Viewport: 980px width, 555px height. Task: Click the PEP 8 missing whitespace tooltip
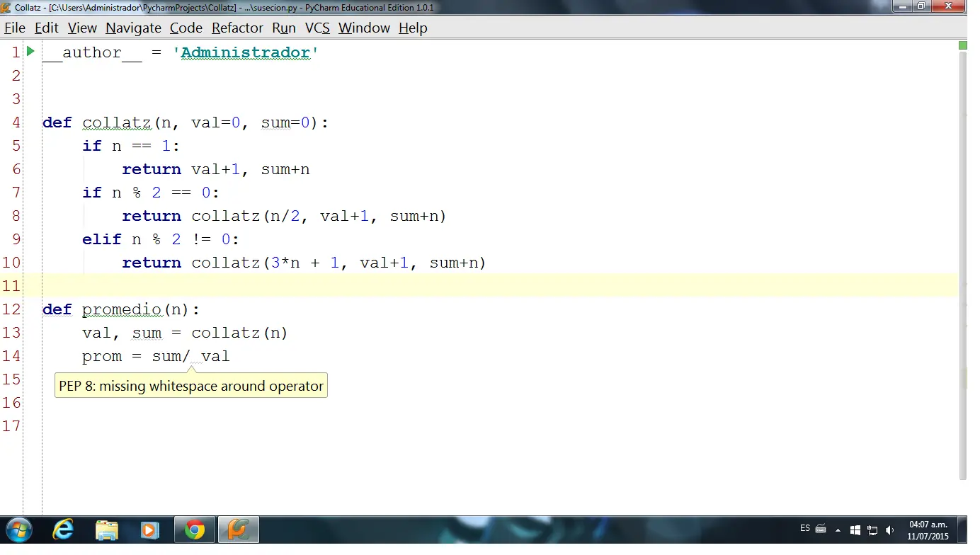coord(191,386)
